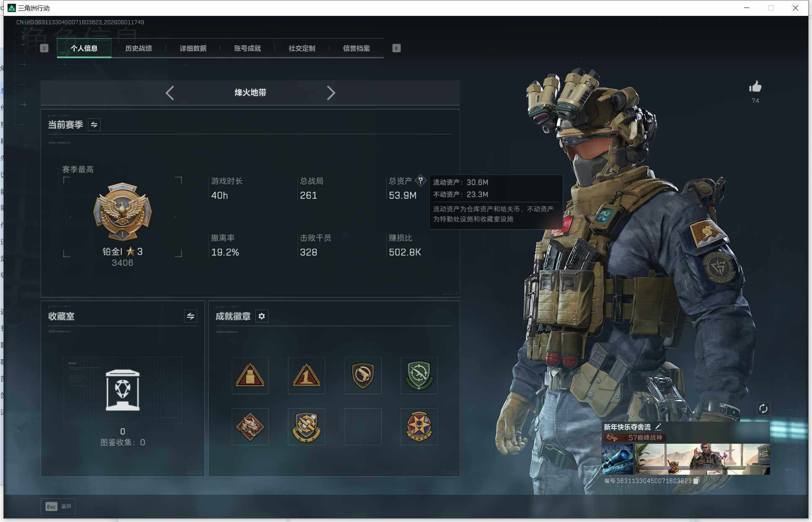Click the 赛季最高 label
The width and height of the screenshot is (812, 522).
[78, 170]
